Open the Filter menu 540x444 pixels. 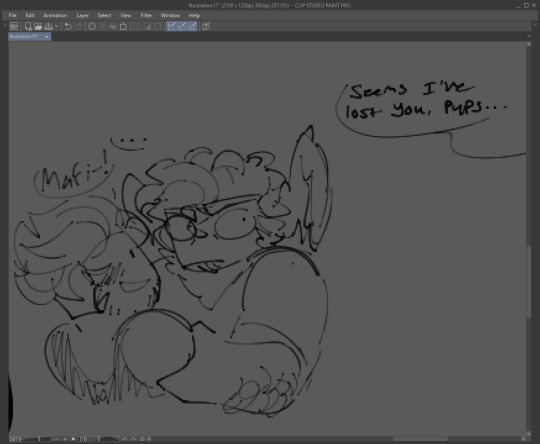tap(146, 15)
